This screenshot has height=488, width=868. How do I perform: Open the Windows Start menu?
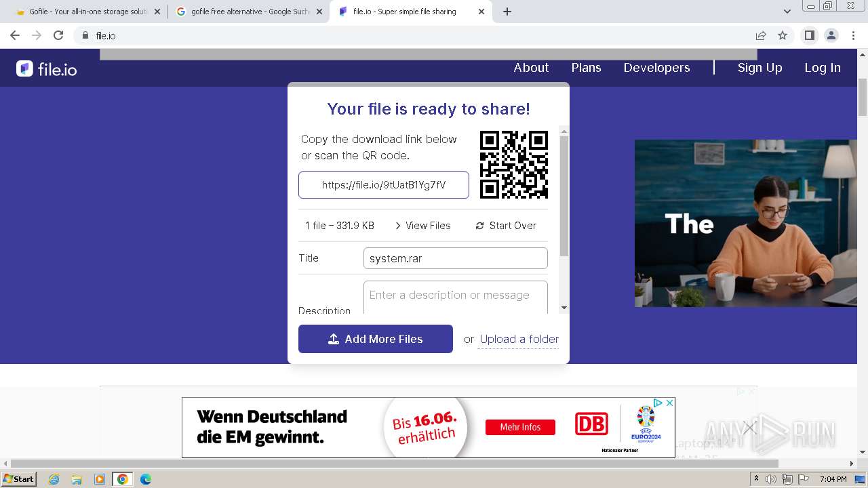tap(18, 479)
